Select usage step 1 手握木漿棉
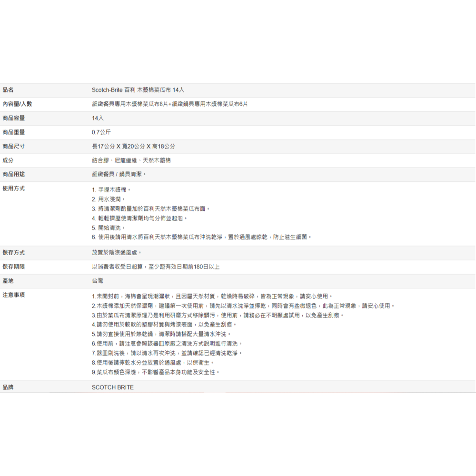Viewport: 476px width, 476px height. point(111,189)
